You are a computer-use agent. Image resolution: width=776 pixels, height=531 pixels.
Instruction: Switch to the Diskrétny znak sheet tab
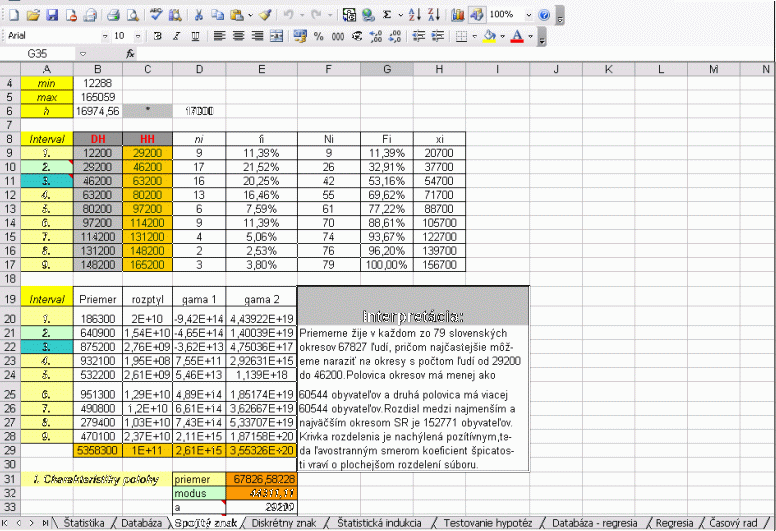284,523
